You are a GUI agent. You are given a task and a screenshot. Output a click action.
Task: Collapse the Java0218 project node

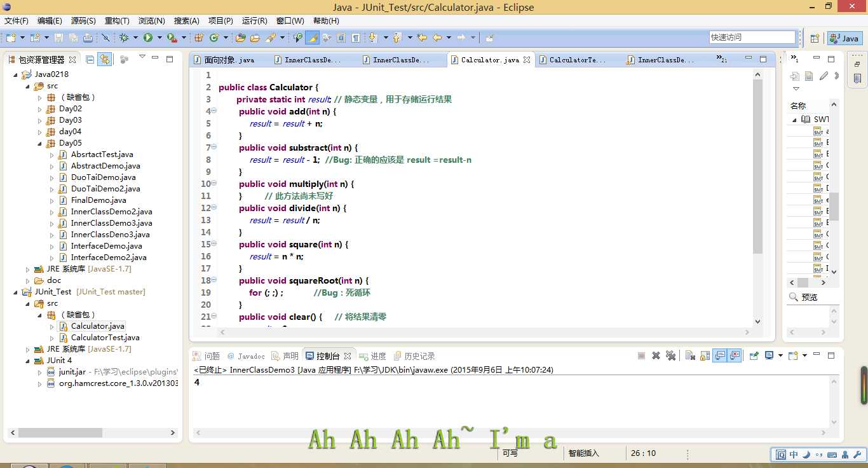click(17, 74)
